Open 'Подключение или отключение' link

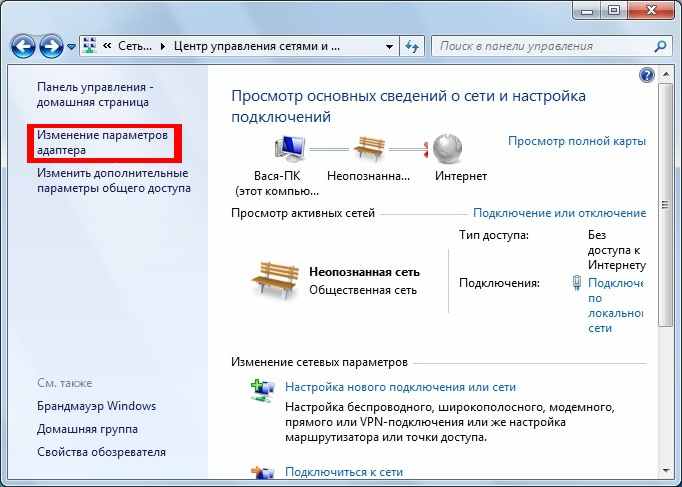(x=559, y=213)
